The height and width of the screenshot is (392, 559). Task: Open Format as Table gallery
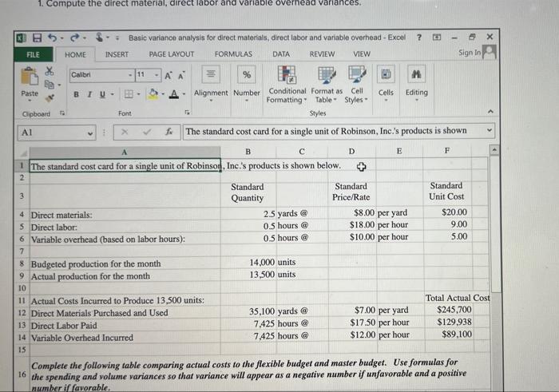327,85
